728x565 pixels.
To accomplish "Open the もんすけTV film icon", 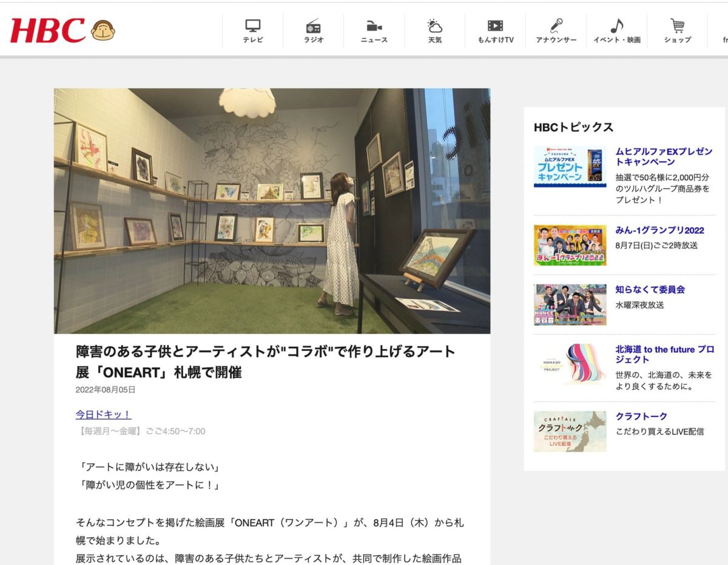I will click(496, 25).
